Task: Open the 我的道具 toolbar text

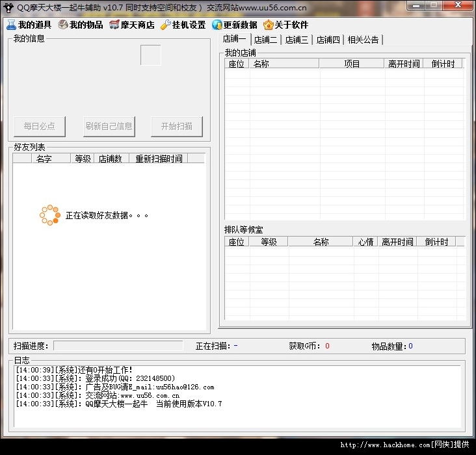Action: [34, 25]
